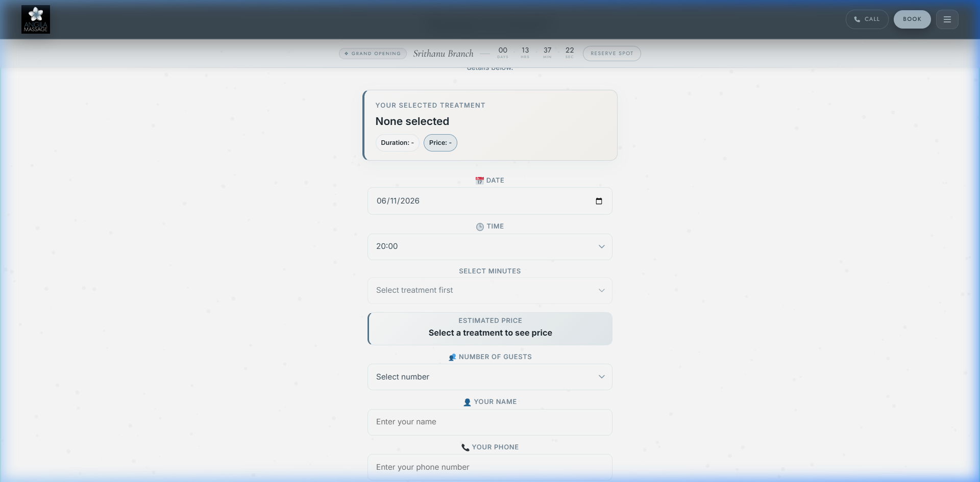Click the 'None selected' treatment text
This screenshot has width=980, height=482.
point(412,121)
